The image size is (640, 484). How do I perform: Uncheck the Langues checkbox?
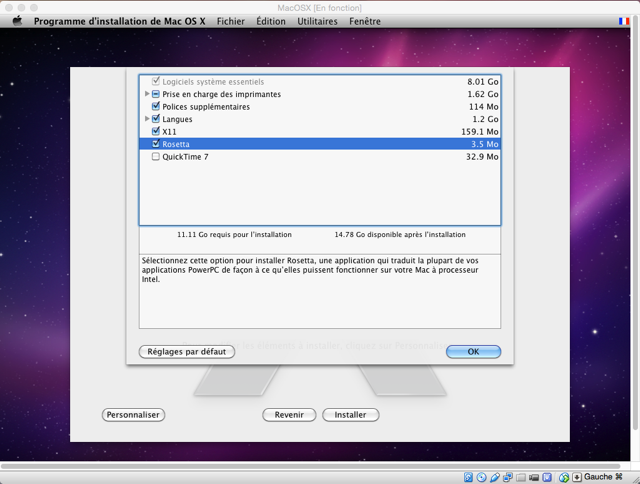(156, 119)
